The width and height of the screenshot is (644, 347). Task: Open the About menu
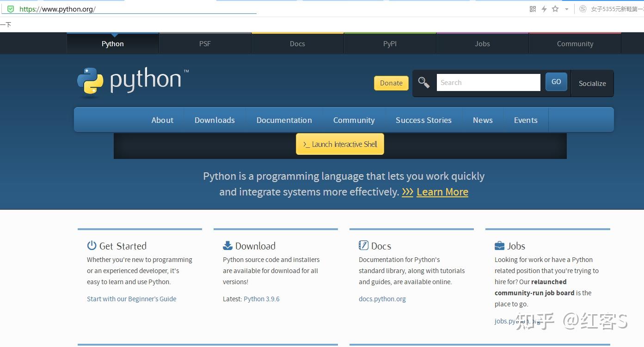[162, 120]
